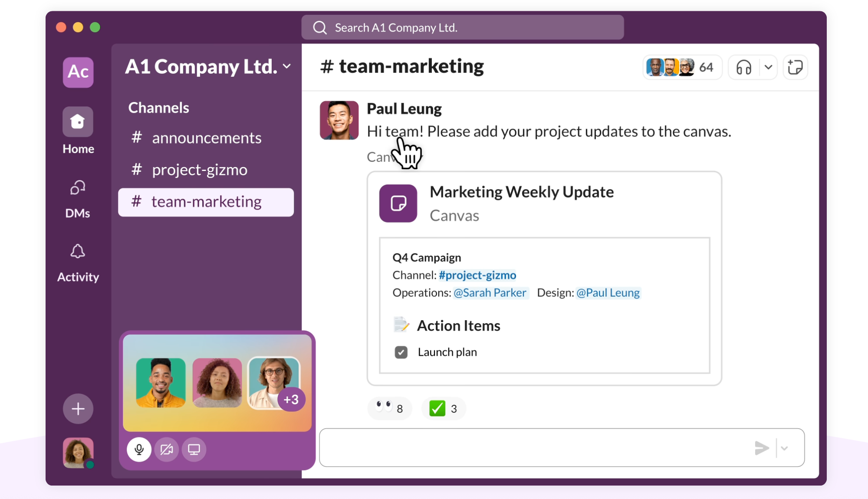Image resolution: width=868 pixels, height=499 pixels.
Task: Open the send options chevron
Action: 784,448
